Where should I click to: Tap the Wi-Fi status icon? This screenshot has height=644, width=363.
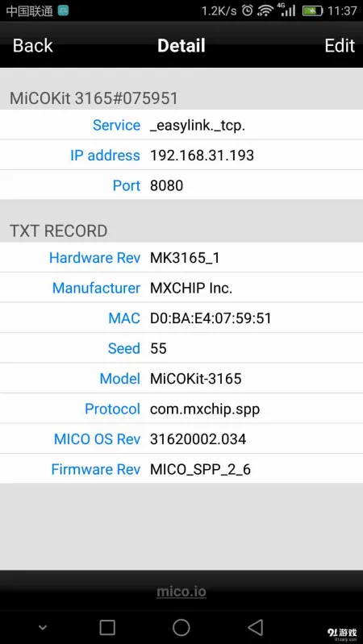click(x=266, y=10)
